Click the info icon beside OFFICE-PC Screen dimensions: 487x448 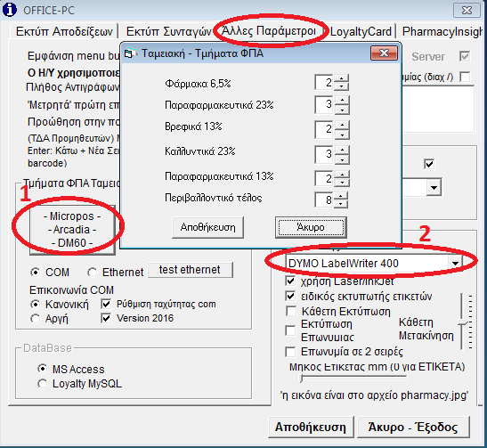click(x=10, y=9)
